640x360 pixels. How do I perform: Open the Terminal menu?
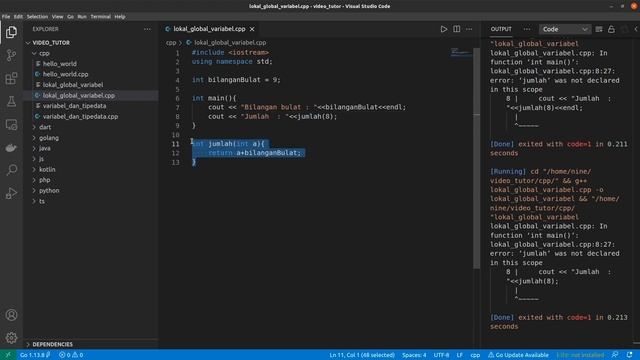(x=100, y=17)
